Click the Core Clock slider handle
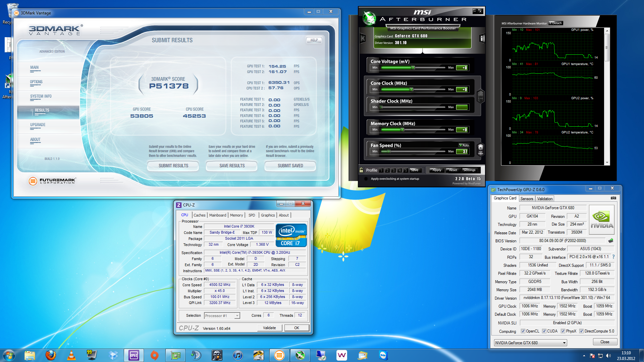Screen dimensions: 644x362 click(x=412, y=89)
